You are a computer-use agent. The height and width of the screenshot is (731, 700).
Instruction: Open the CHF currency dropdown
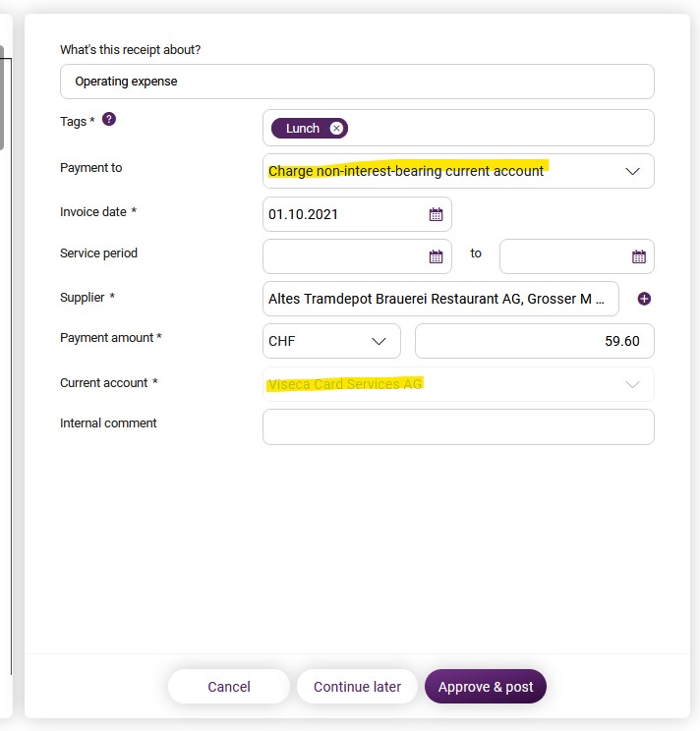click(x=331, y=341)
